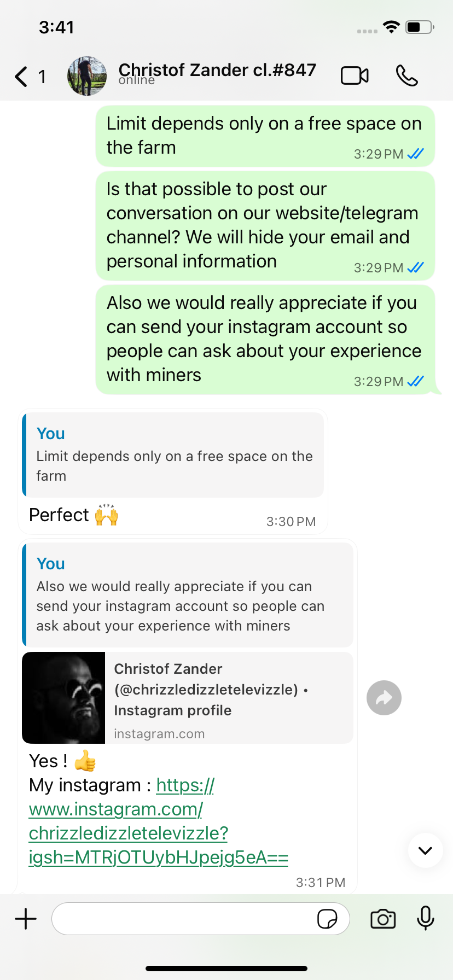Image resolution: width=453 pixels, height=980 pixels.
Task: Tap the Instagram preview thumbnail image
Action: (x=63, y=698)
